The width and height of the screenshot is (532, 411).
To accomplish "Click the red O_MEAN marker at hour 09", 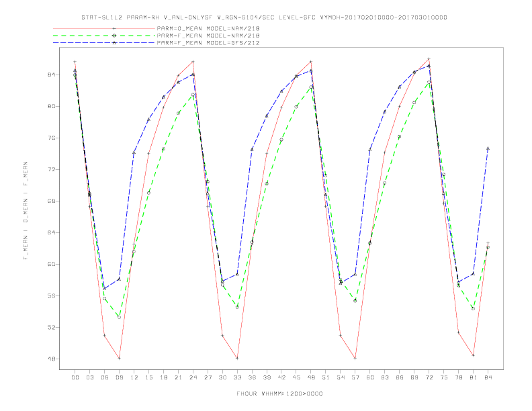I will coord(119,358).
